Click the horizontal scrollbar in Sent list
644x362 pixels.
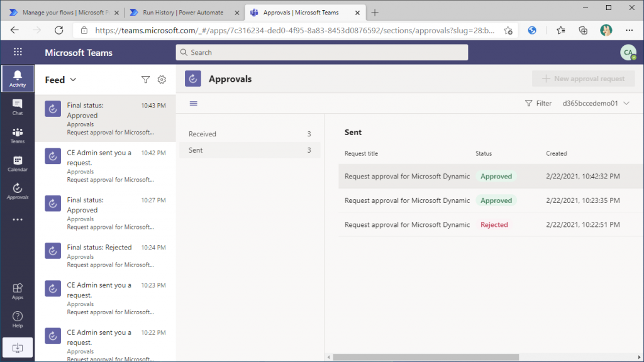426,357
